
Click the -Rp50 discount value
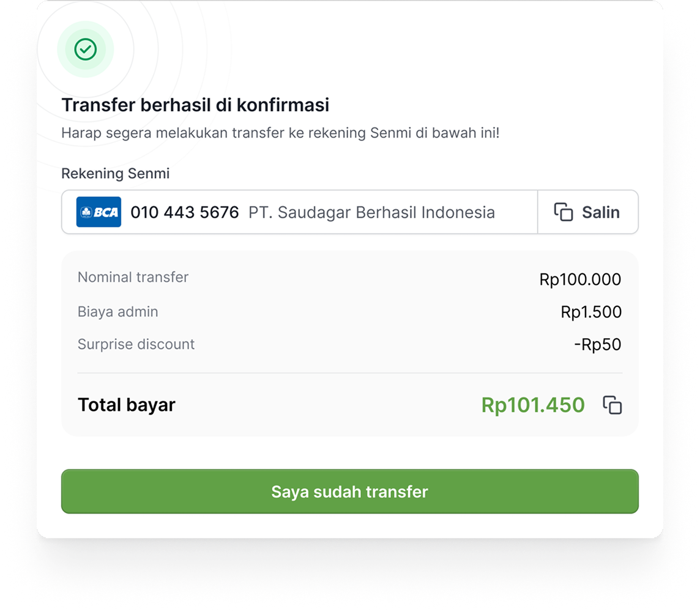click(597, 344)
